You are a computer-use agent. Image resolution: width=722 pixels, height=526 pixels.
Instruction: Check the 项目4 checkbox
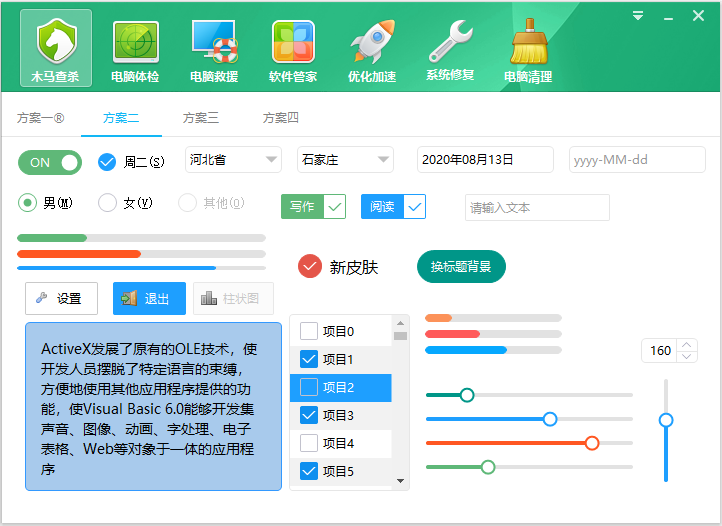[x=309, y=443]
